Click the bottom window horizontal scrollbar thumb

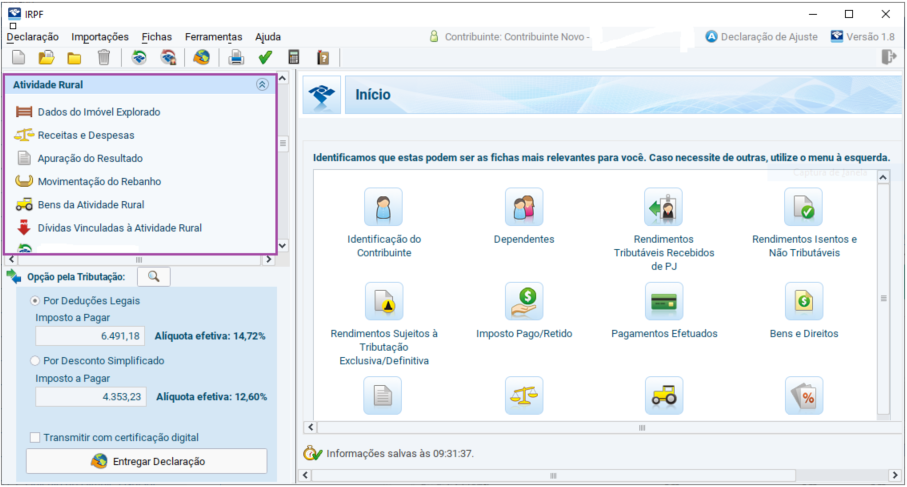[x=553, y=475]
